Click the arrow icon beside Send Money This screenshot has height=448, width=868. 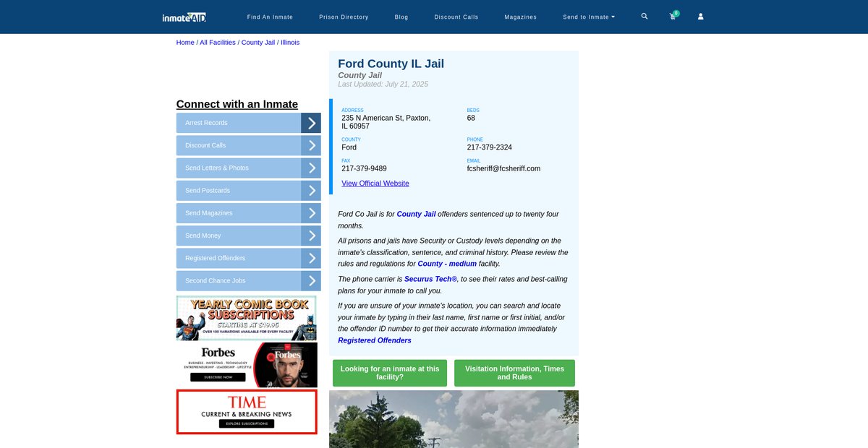311,236
